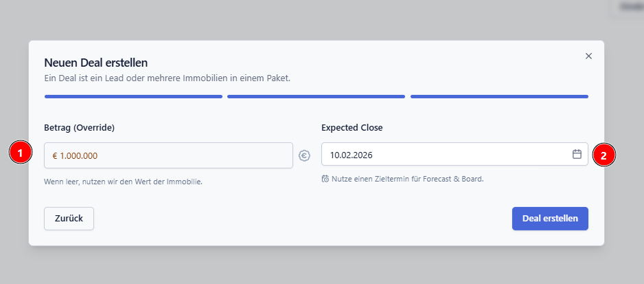Screen dimensions: 644x284
Task: Open the calendar picker in Expected Close
Action: (577, 154)
